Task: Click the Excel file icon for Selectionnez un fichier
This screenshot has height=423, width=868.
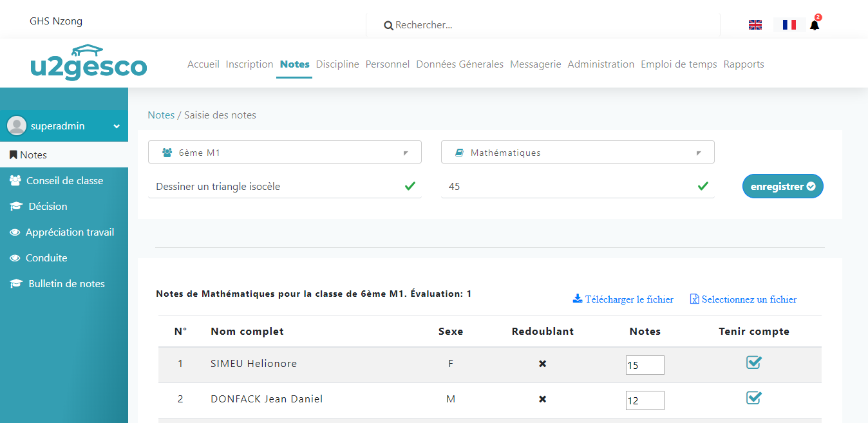Action: click(695, 299)
